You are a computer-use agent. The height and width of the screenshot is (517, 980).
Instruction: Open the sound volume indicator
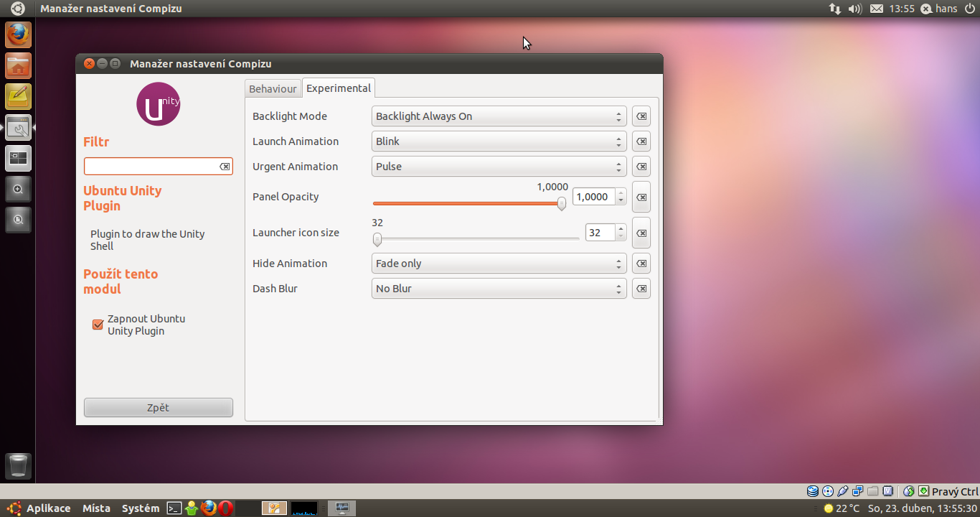pos(854,9)
